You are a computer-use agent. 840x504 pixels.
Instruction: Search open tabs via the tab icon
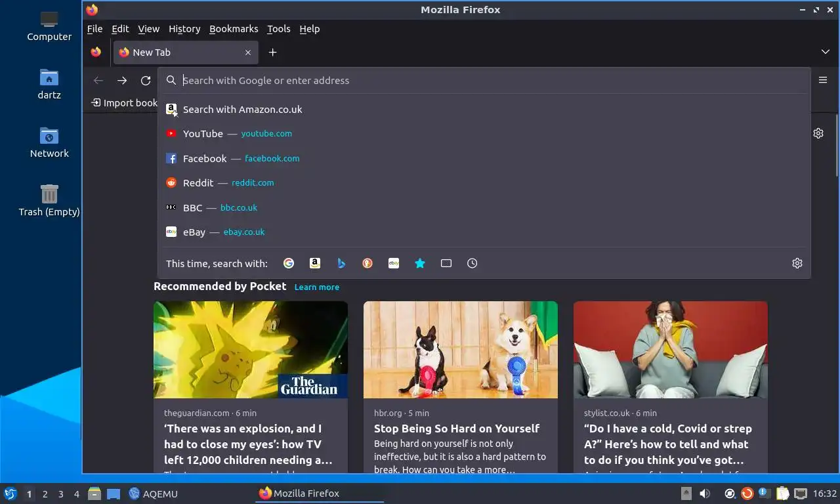point(446,263)
